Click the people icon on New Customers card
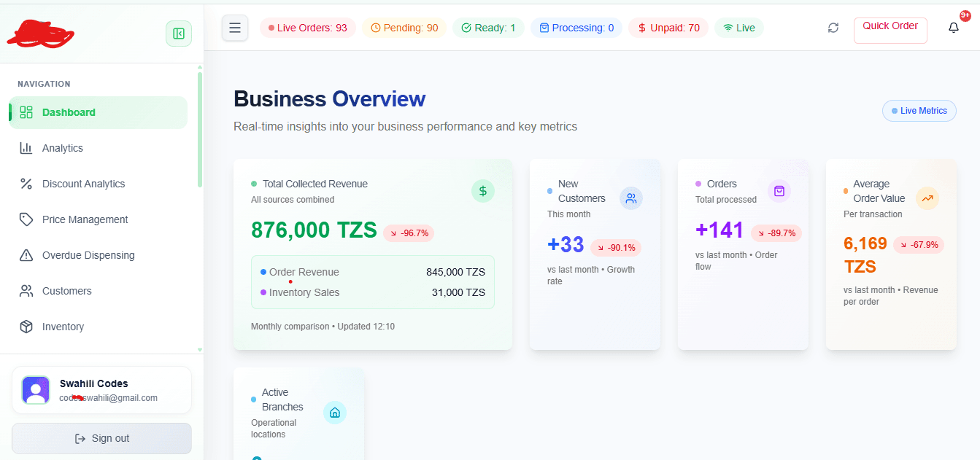Screen dimensions: 980x460 (630, 198)
